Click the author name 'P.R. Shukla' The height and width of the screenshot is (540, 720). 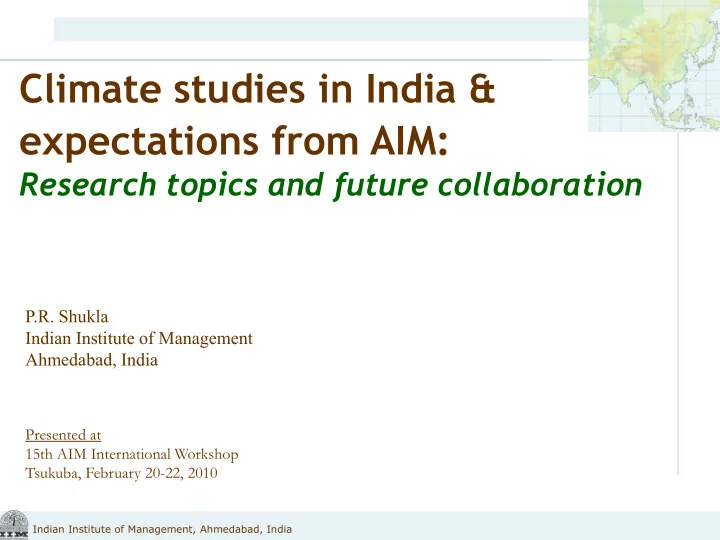[67, 316]
